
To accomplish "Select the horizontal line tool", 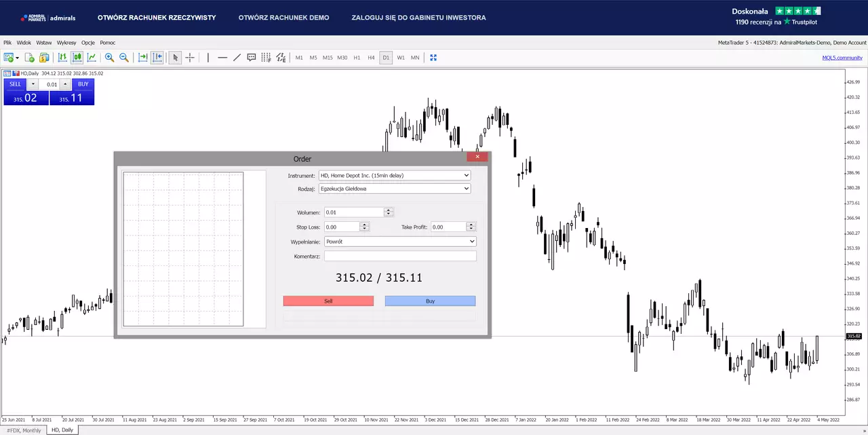I will click(222, 58).
